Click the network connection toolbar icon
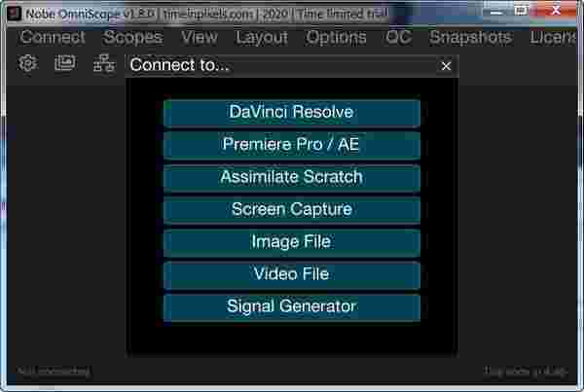 pyautogui.click(x=104, y=63)
